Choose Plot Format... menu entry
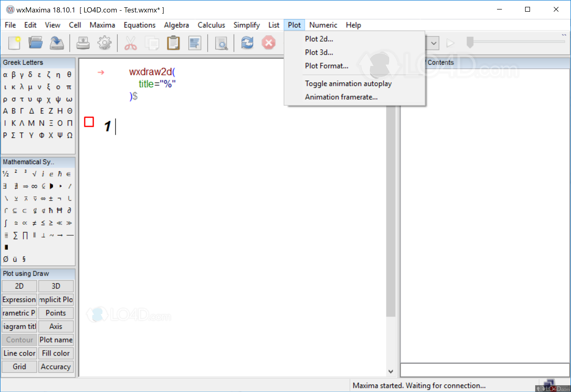This screenshot has height=392, width=571. [326, 66]
